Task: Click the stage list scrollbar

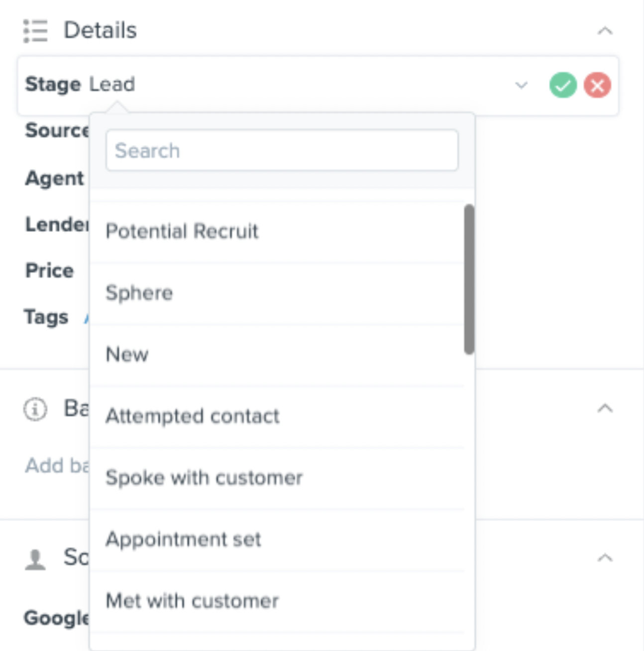Action: tap(469, 279)
